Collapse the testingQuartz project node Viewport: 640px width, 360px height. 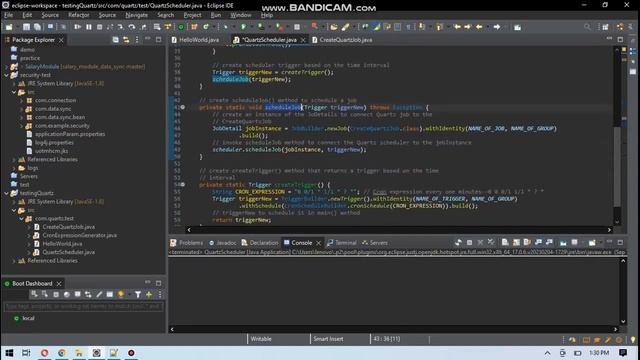7,193
